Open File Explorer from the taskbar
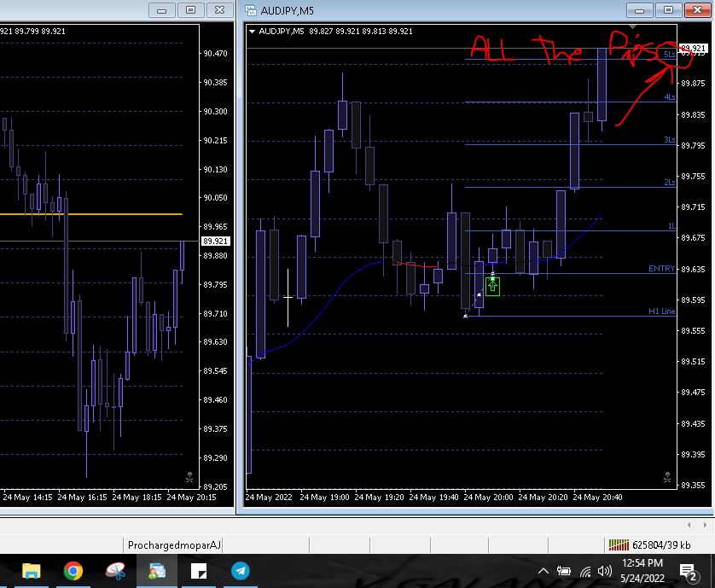 pos(31,571)
